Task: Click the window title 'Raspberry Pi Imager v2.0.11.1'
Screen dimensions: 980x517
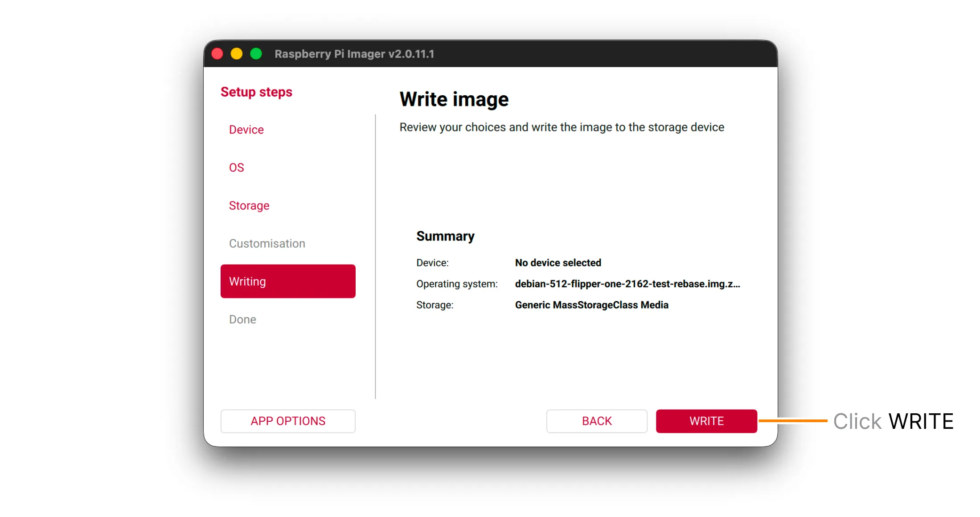Action: click(x=354, y=54)
